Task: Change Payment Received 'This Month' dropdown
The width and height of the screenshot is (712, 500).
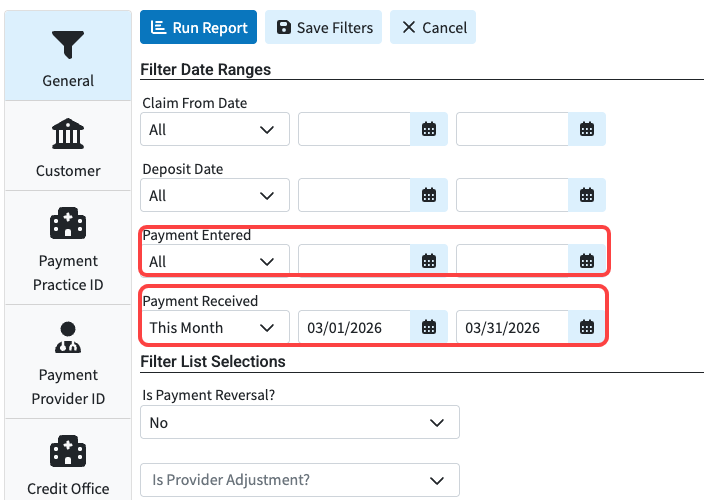Action: [x=215, y=327]
